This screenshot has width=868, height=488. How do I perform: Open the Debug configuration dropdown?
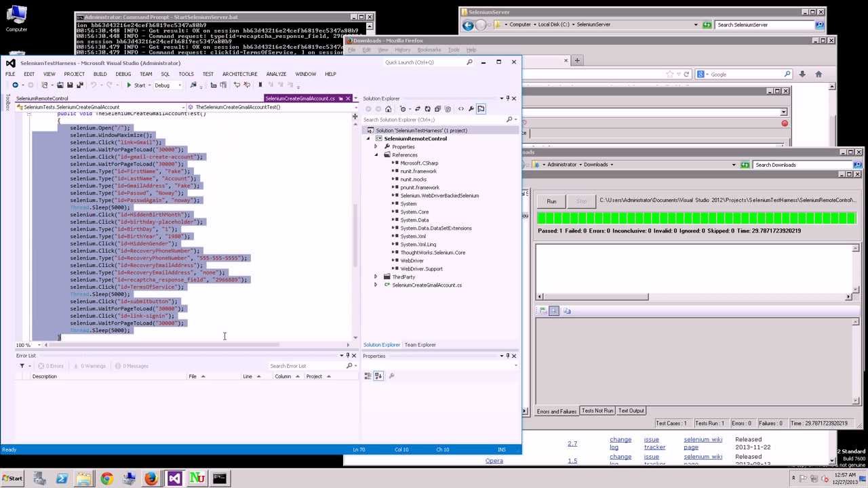tap(168, 85)
